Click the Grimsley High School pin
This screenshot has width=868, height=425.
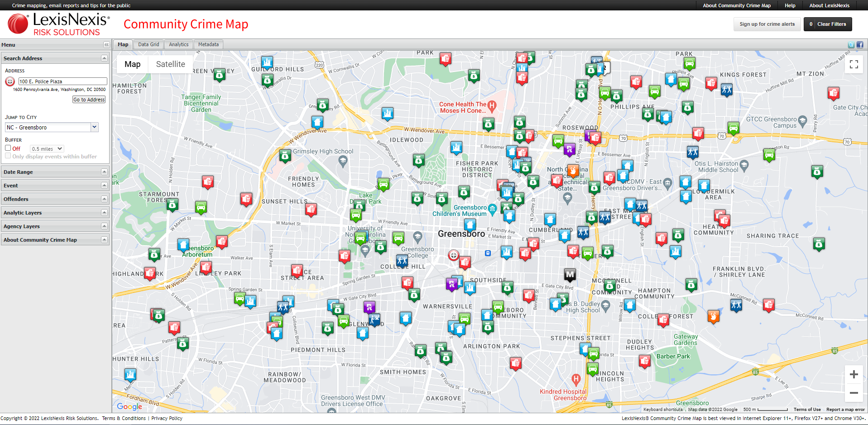343,160
